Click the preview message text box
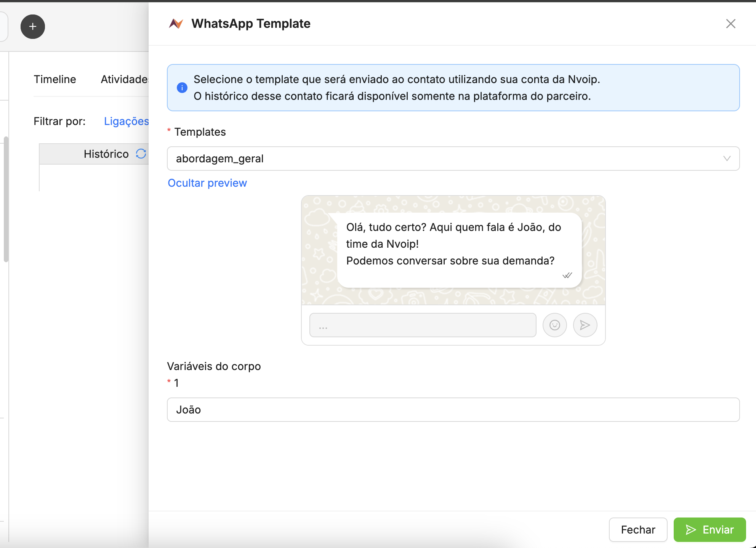 click(x=423, y=325)
